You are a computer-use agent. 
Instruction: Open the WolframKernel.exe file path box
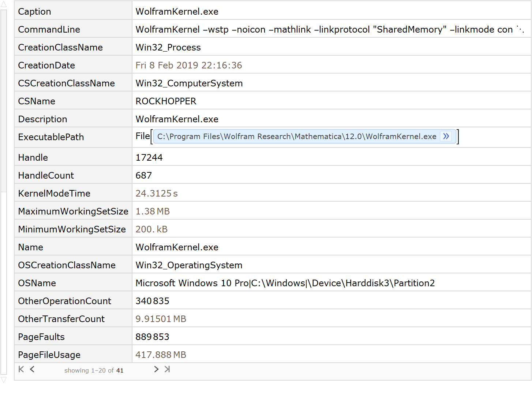click(x=296, y=137)
